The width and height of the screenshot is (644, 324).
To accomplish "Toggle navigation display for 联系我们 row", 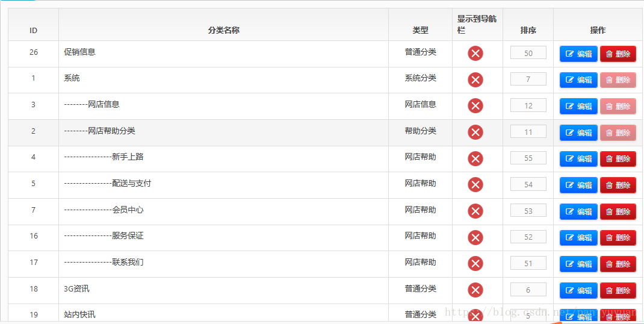I will click(x=475, y=264).
